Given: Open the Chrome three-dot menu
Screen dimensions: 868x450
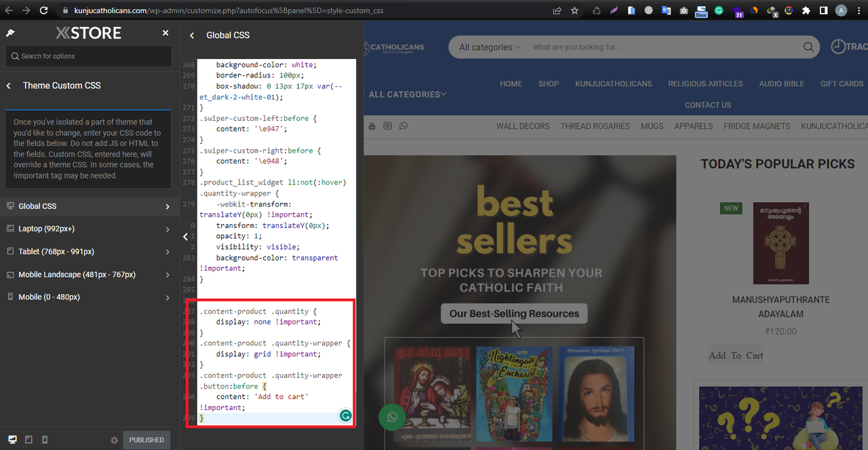Looking at the screenshot, I should click(x=858, y=11).
